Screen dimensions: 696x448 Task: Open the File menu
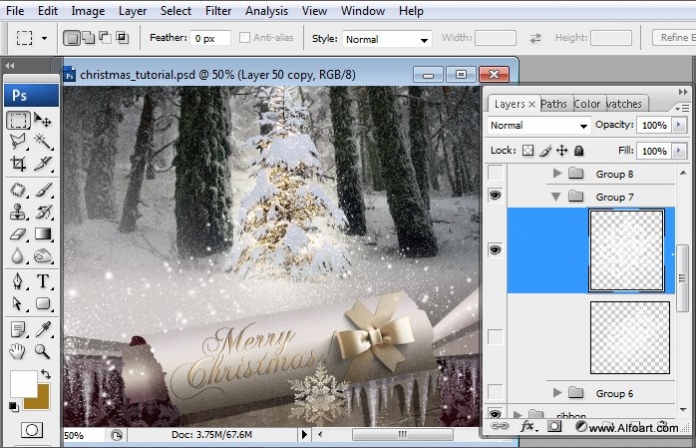coord(15,11)
